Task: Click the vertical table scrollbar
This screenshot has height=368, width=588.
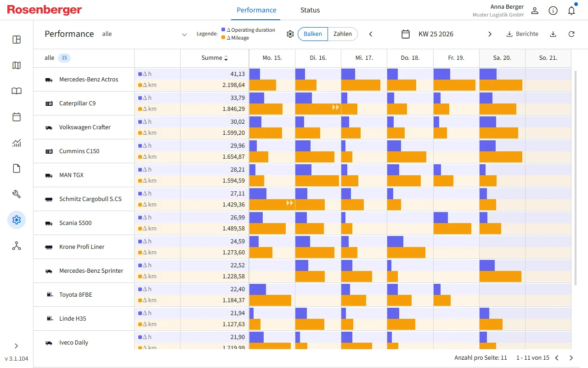Action: pyautogui.click(x=576, y=177)
